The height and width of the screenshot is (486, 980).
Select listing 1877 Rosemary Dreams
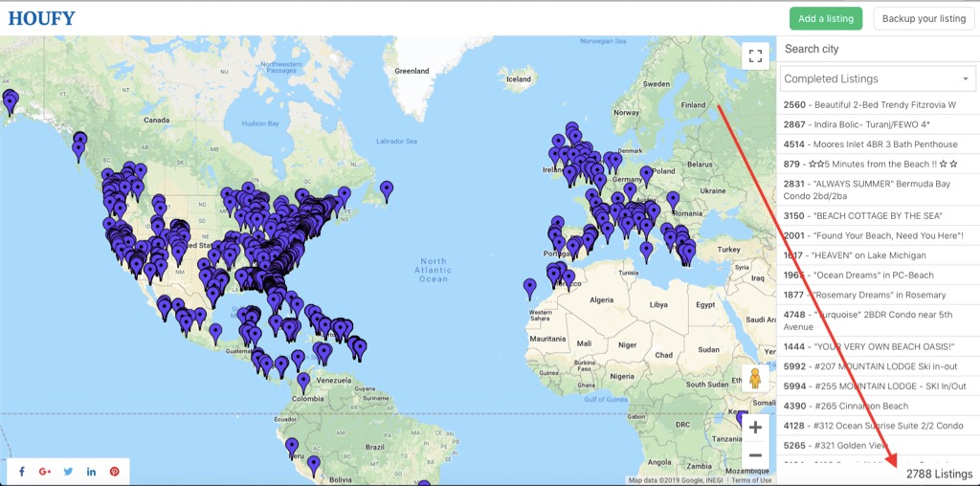tap(879, 295)
